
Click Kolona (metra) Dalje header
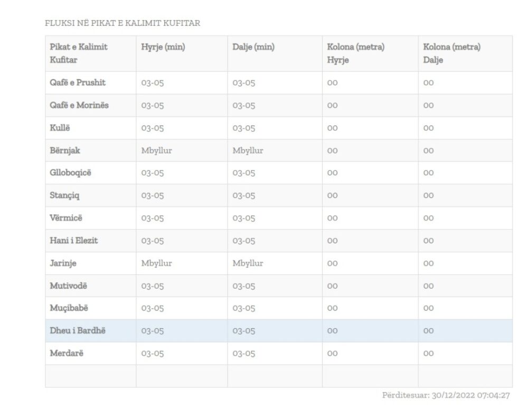click(451, 53)
